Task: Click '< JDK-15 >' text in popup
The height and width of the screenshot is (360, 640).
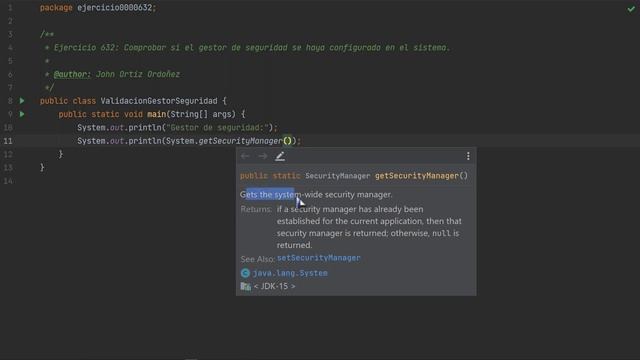Action: (274, 286)
